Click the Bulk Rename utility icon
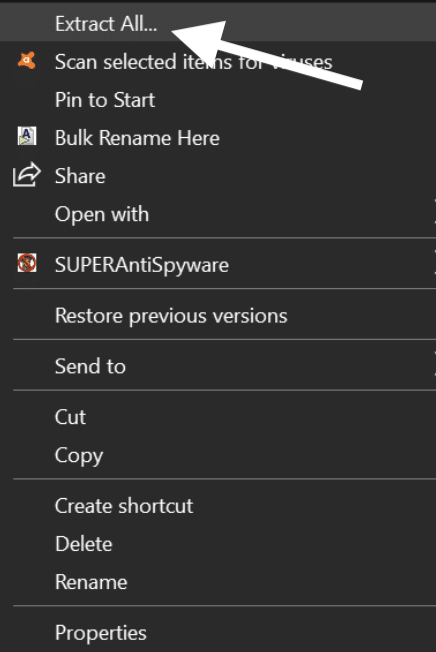Viewport: 436px width, 652px height. tap(27, 137)
